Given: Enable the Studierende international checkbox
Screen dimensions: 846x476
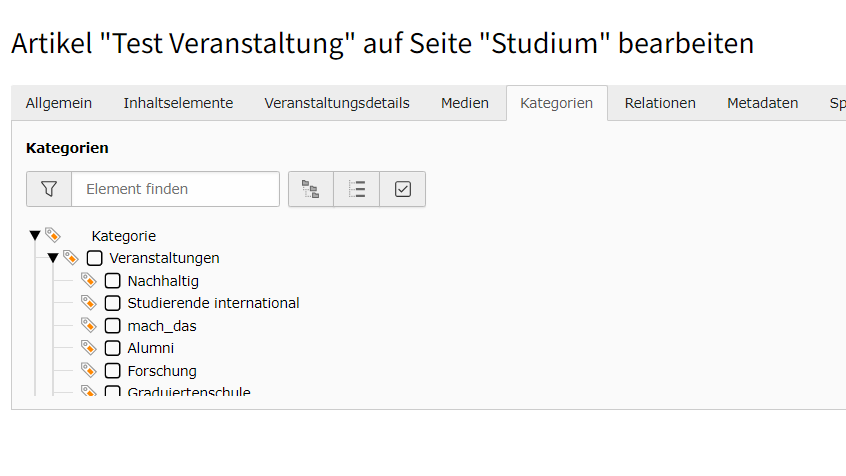Looking at the screenshot, I should pyautogui.click(x=112, y=303).
